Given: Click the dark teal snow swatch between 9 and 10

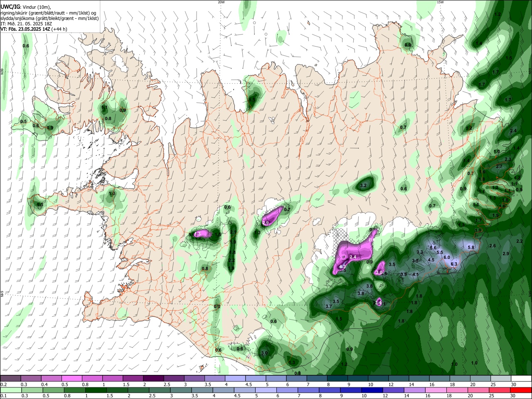Looking at the screenshot, I should (x=357, y=379).
